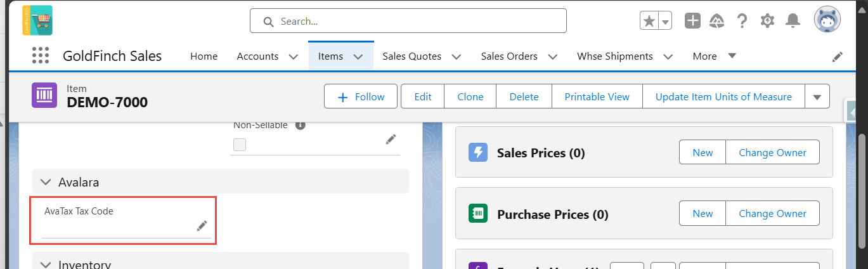
Task: Open the Favorites star icon
Action: pyautogui.click(x=649, y=21)
